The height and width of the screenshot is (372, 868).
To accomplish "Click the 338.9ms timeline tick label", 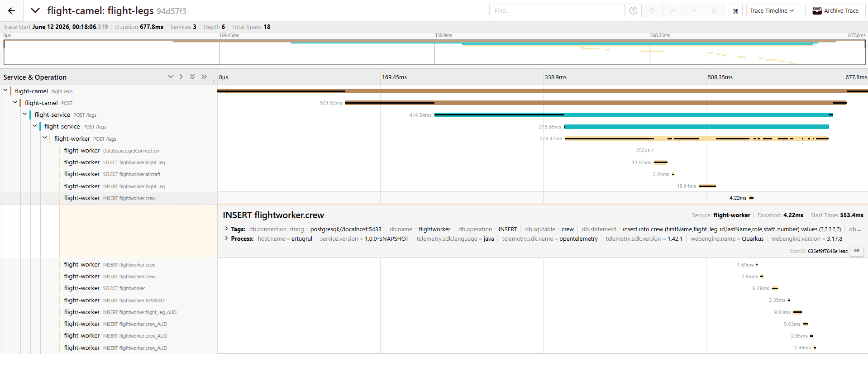I will click(x=556, y=77).
